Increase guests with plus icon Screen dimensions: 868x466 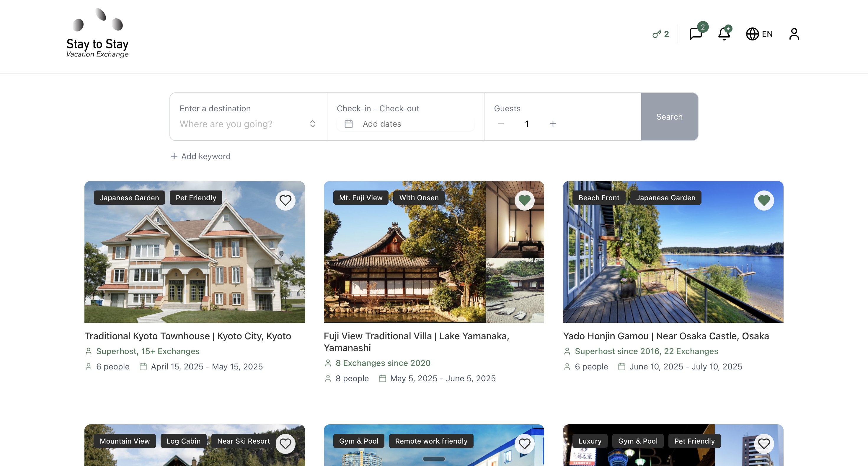point(553,124)
